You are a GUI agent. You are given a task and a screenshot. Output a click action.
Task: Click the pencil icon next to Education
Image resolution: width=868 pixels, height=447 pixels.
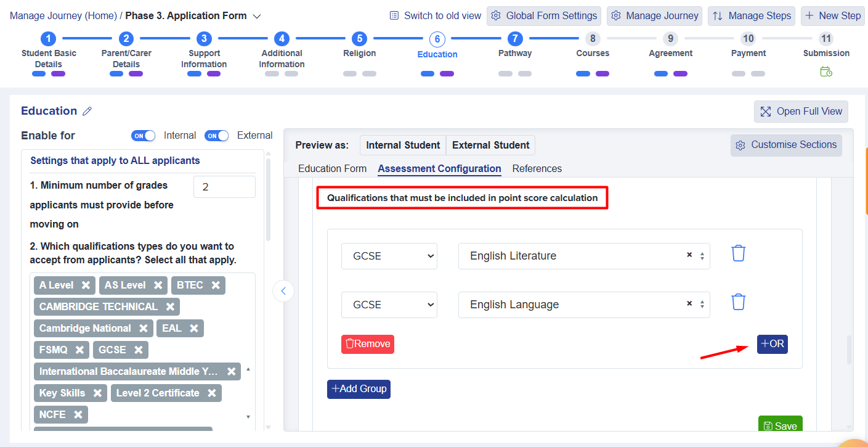[x=87, y=112]
